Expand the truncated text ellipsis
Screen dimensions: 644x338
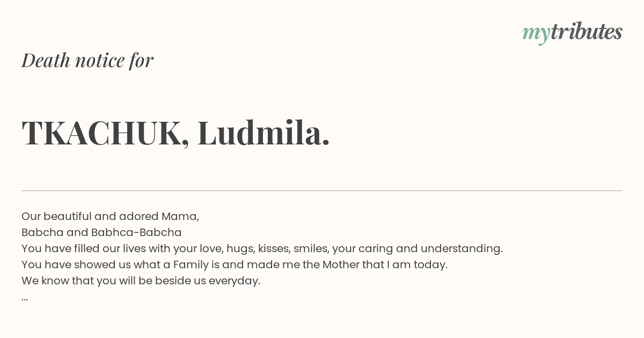(x=25, y=298)
